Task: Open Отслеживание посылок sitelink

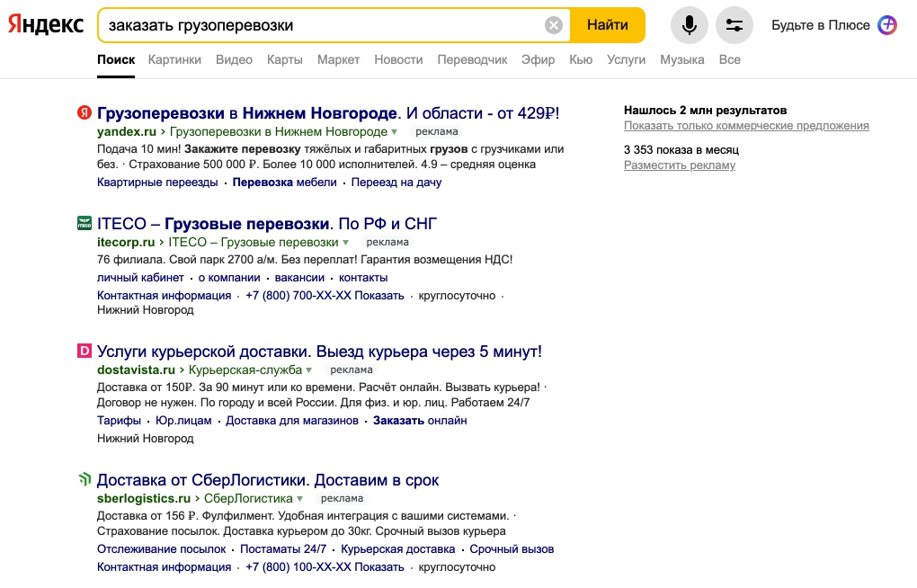Action: [x=162, y=548]
